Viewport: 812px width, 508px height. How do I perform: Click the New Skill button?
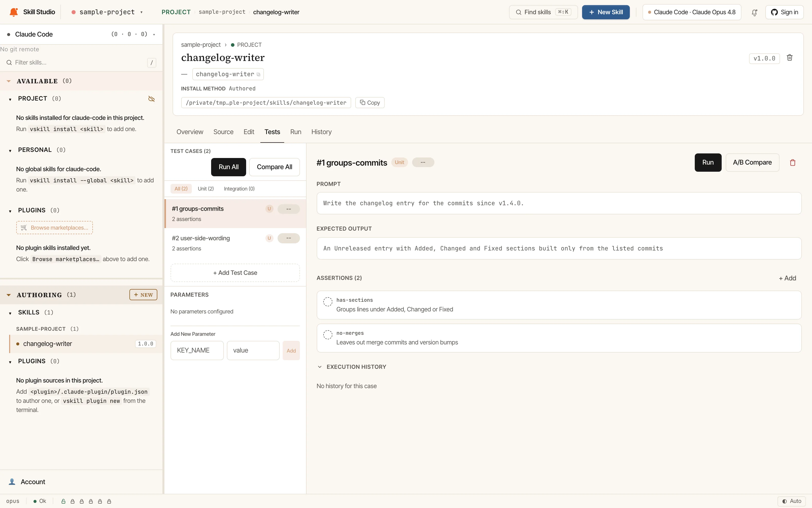[606, 12]
